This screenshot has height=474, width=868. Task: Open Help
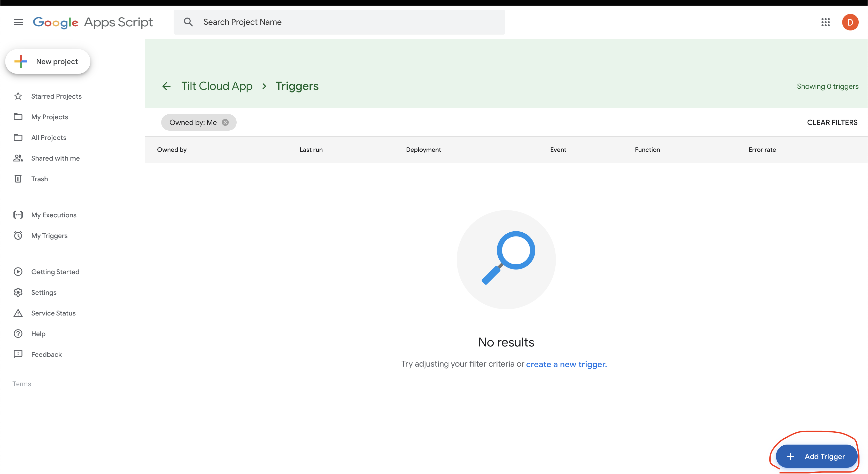point(38,334)
